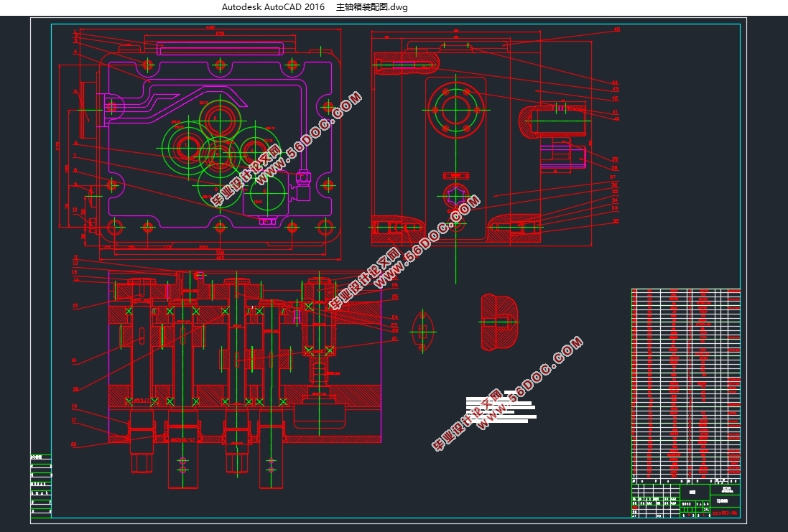
Task: Select part callout number 32
Action: [616, 221]
